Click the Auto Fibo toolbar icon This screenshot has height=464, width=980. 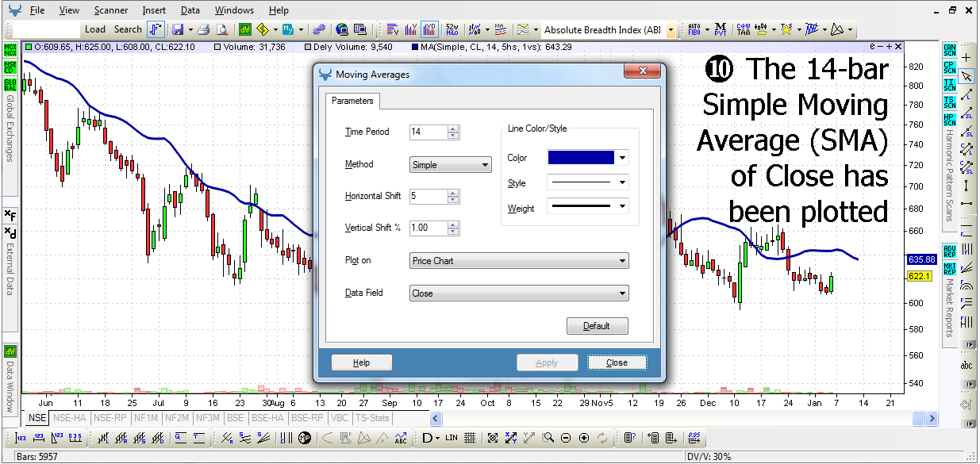[x=694, y=29]
